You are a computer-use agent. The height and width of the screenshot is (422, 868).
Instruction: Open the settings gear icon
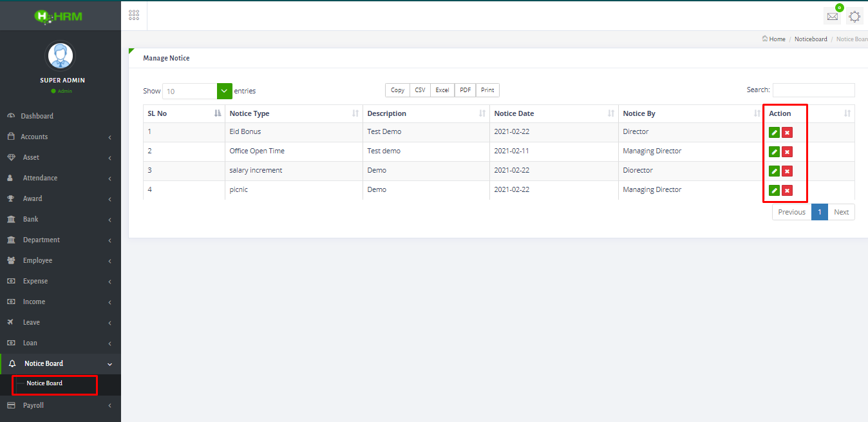(854, 17)
